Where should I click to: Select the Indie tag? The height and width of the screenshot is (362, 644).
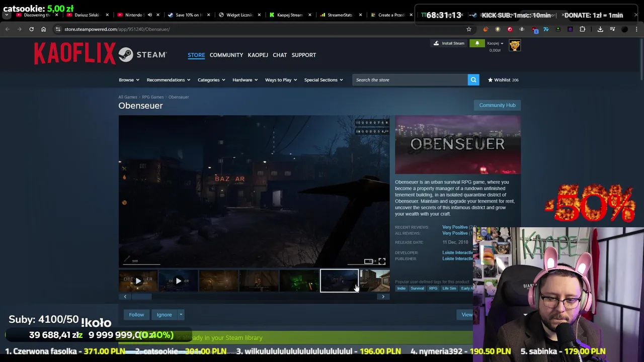click(401, 289)
